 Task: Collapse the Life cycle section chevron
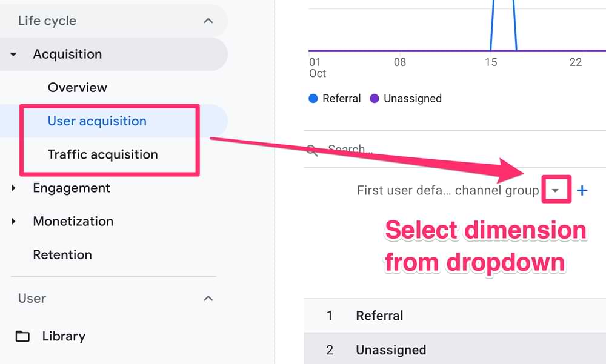208,21
